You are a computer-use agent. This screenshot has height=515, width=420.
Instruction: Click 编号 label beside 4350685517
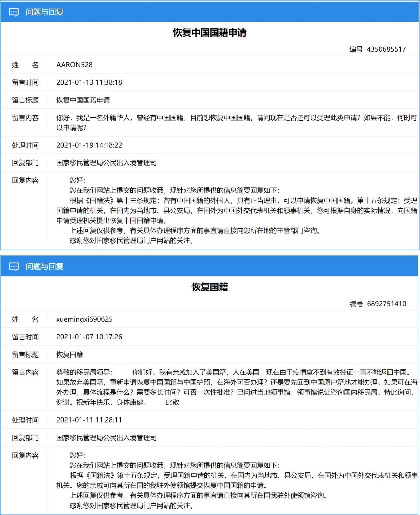point(356,49)
